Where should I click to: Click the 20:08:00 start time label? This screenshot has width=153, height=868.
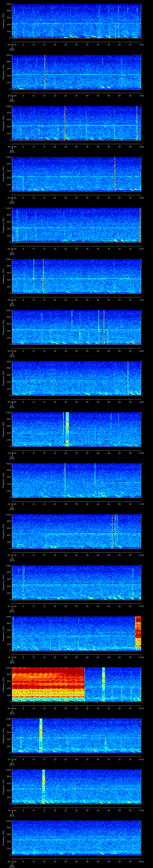pyautogui.click(x=12, y=402)
